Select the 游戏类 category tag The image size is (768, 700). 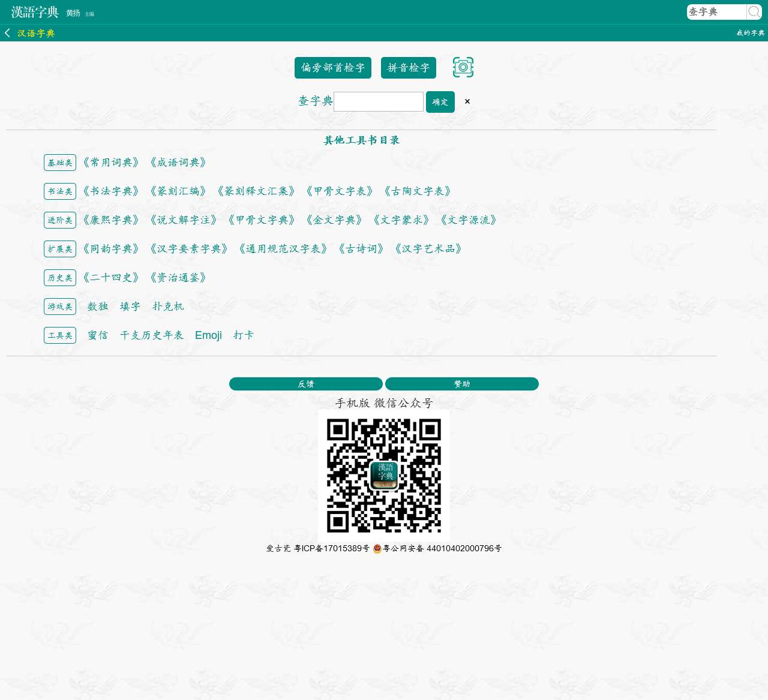[x=60, y=307]
